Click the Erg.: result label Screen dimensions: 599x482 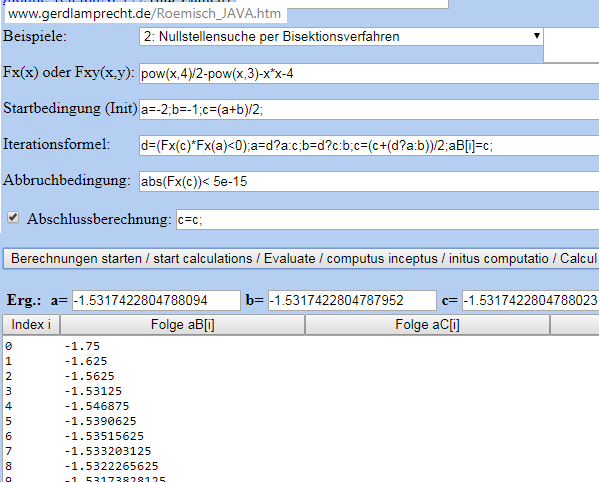pos(24,301)
